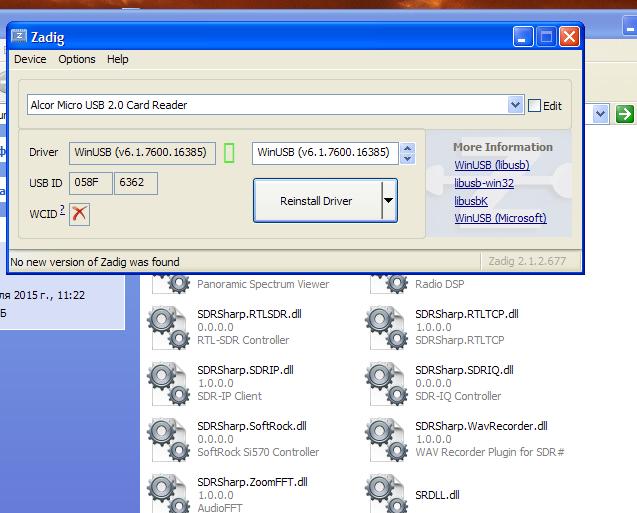
Task: Minimize the Zadig window
Action: [x=523, y=37]
